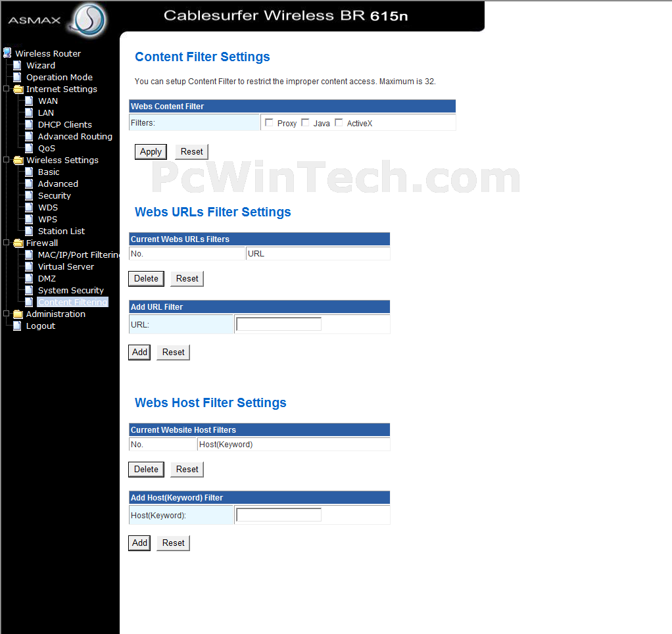Open the WPS settings page

[47, 219]
